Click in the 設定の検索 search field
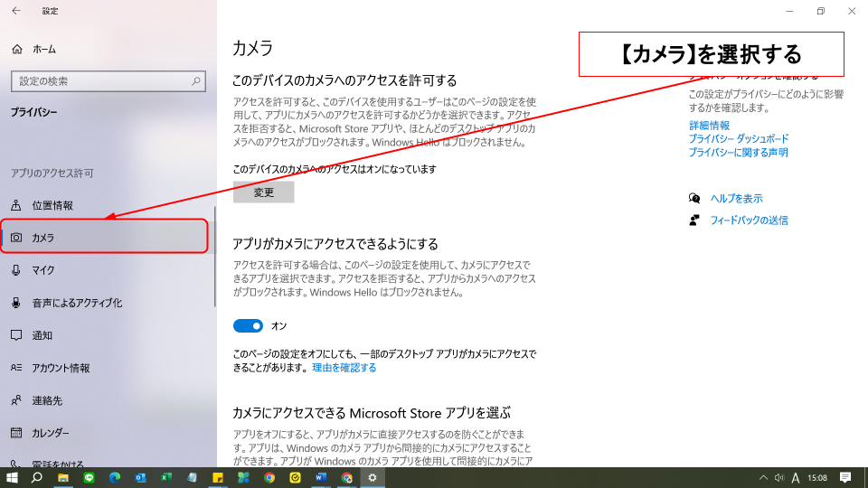 pyautogui.click(x=99, y=81)
